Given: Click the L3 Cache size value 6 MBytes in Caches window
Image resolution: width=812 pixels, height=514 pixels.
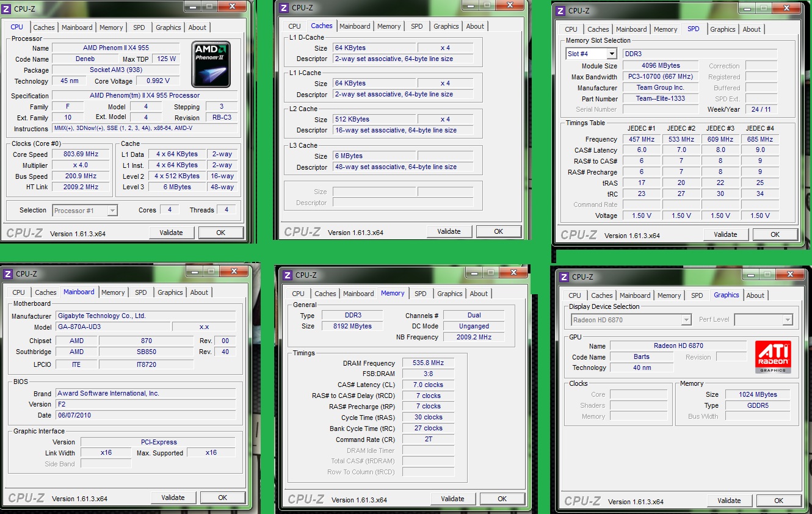Looking at the screenshot, I should click(x=374, y=156).
